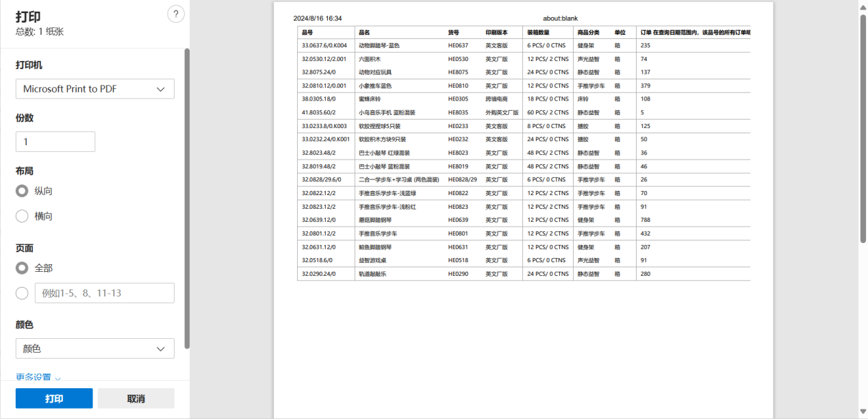868x419 pixels.
Task: Click the printer dropdown chevron arrow
Action: coord(161,89)
